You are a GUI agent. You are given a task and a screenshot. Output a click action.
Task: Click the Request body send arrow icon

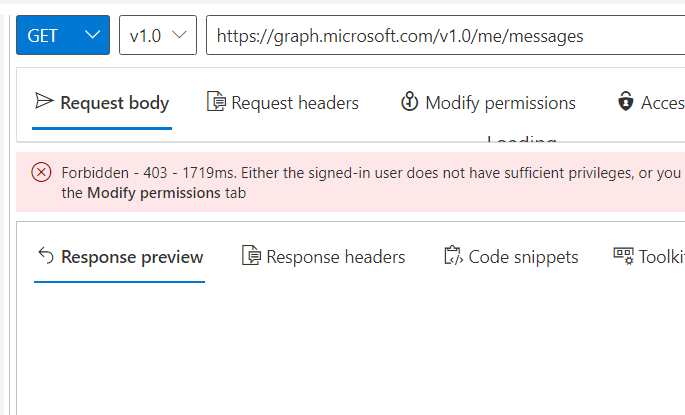44,101
